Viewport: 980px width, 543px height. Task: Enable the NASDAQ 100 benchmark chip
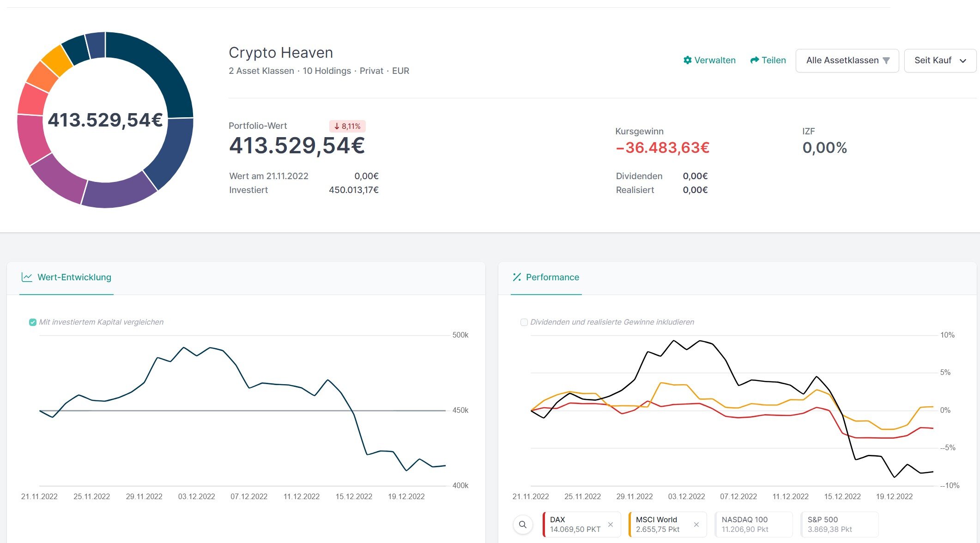[x=753, y=525]
